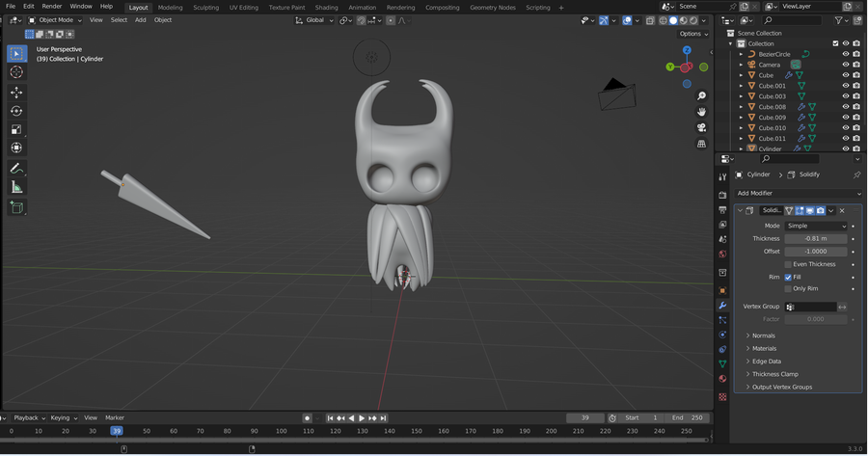Image resolution: width=868 pixels, height=456 pixels.
Task: Select the Select Box tool
Action: click(x=16, y=54)
